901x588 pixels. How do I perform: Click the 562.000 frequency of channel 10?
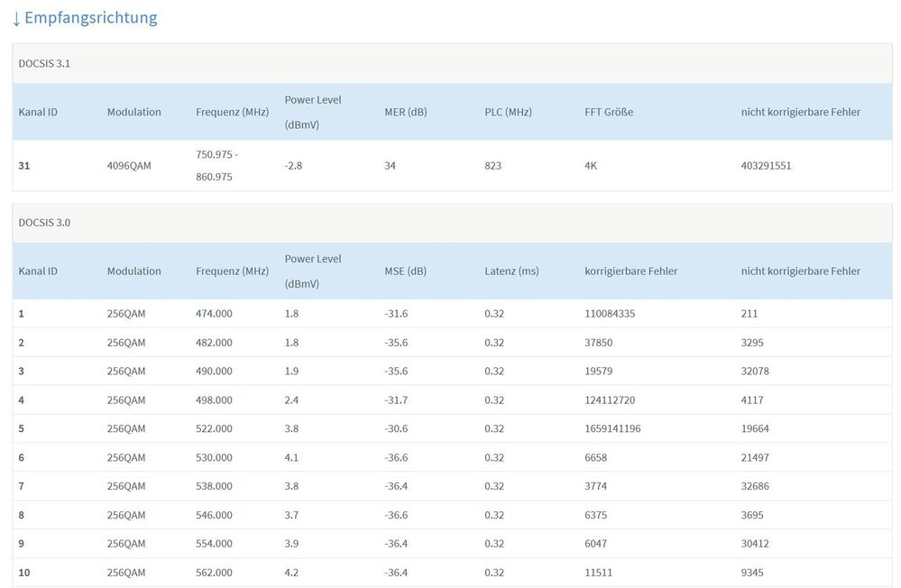click(214, 573)
